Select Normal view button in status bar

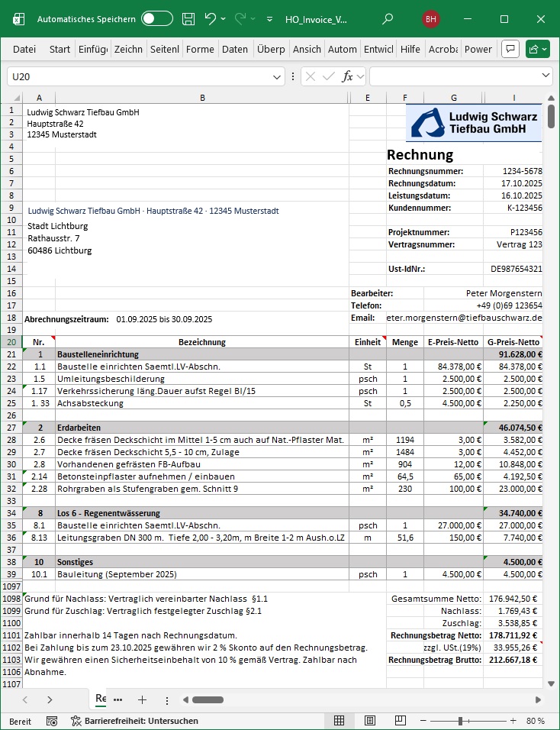pos(340,721)
